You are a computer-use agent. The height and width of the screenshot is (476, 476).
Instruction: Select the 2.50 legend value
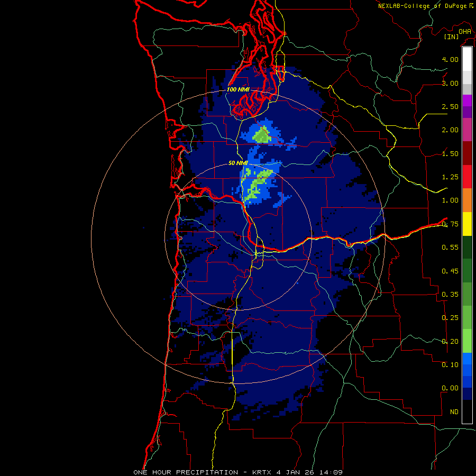(450, 106)
